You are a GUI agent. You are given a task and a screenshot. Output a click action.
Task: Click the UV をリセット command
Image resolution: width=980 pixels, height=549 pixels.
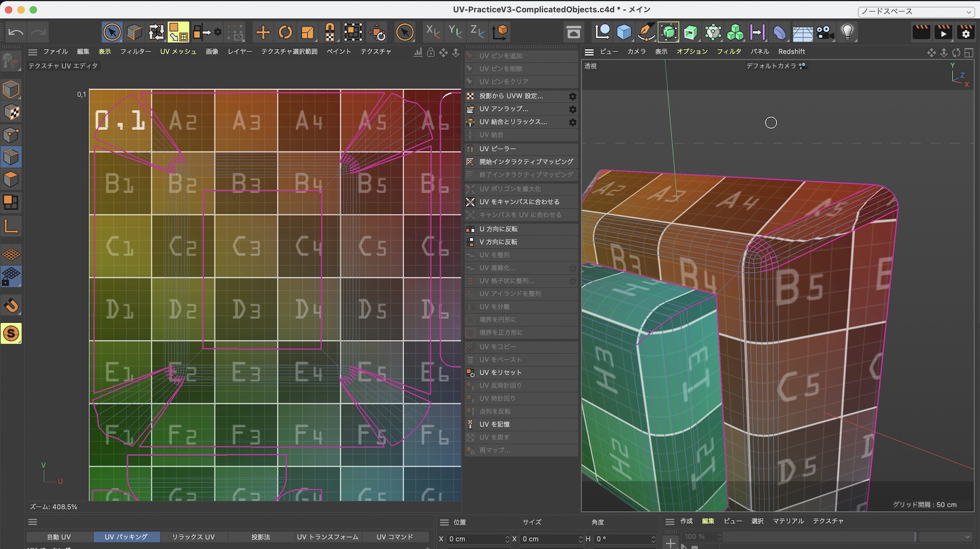pyautogui.click(x=500, y=373)
